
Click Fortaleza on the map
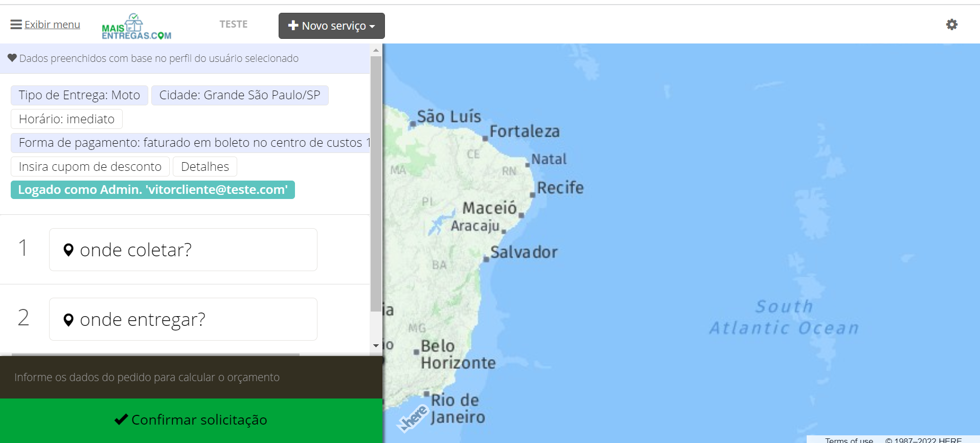pos(525,131)
